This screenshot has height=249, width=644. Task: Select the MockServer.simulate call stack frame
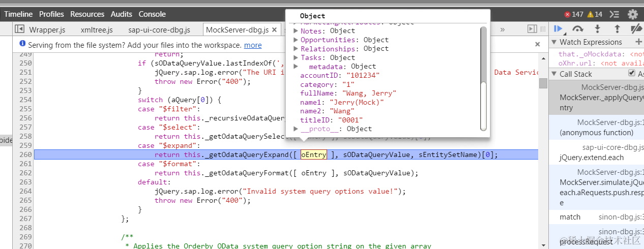click(x=596, y=187)
